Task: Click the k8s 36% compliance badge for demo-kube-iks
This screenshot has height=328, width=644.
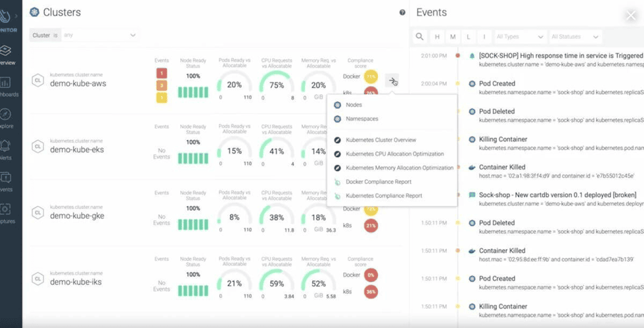Action: [371, 291]
